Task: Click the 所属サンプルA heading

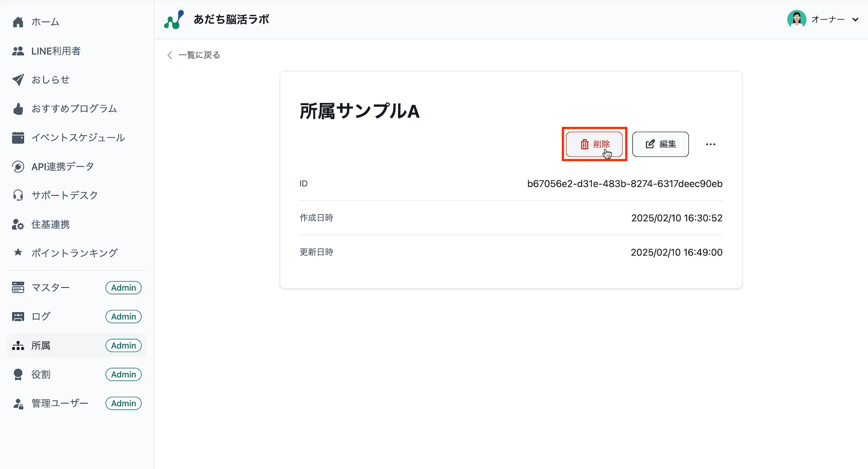Action: pos(360,111)
